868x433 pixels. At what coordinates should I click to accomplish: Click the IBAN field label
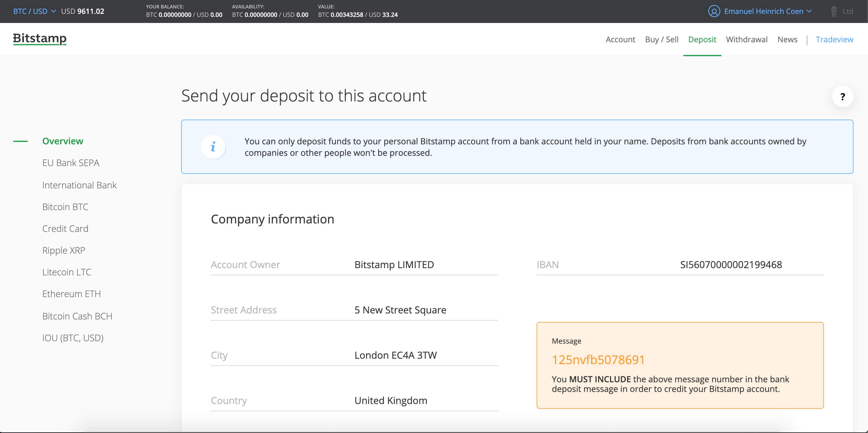(547, 265)
